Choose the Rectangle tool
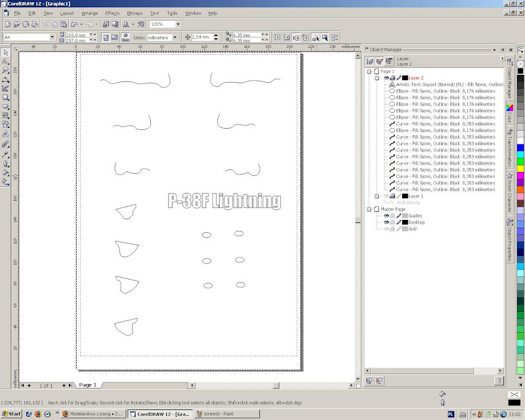Screen dimensions: 525x420 pyautogui.click(x=5, y=97)
